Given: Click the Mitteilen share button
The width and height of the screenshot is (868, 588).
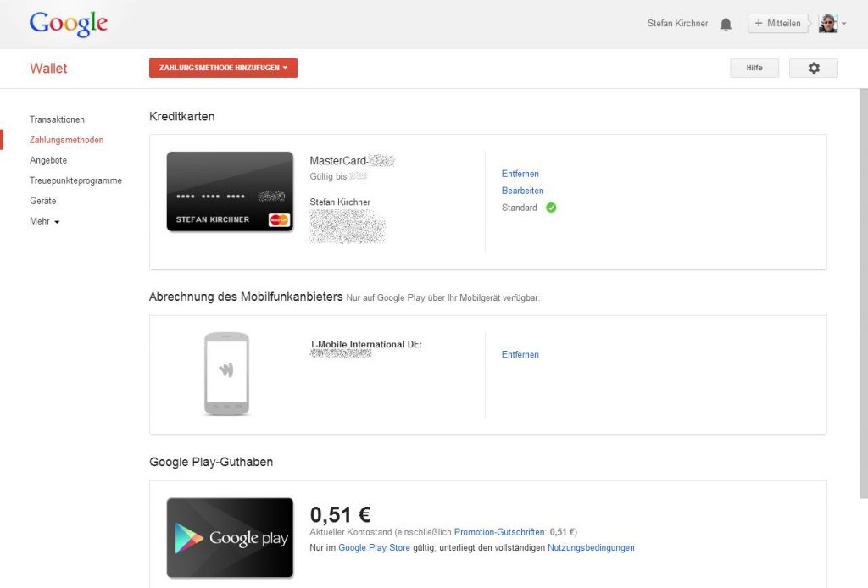Looking at the screenshot, I should click(778, 23).
